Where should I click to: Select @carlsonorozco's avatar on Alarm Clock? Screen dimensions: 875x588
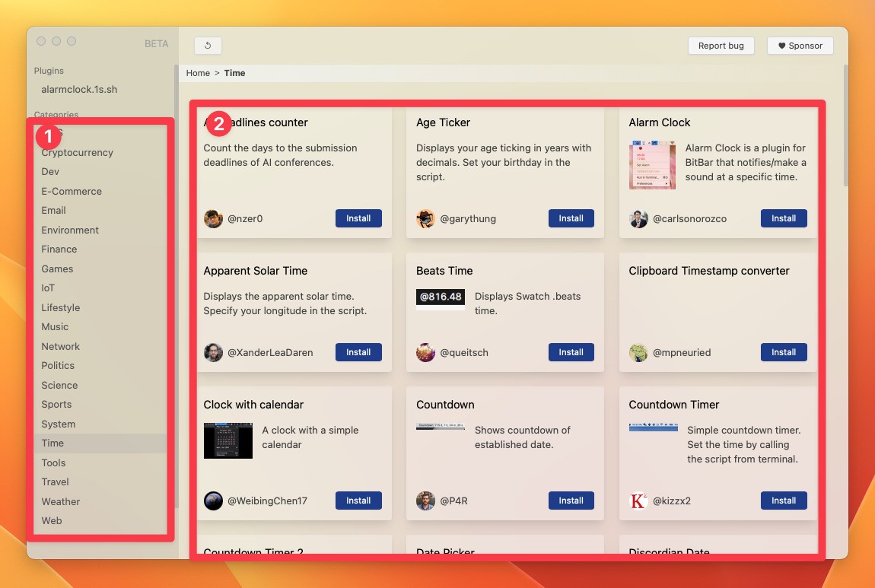(638, 218)
